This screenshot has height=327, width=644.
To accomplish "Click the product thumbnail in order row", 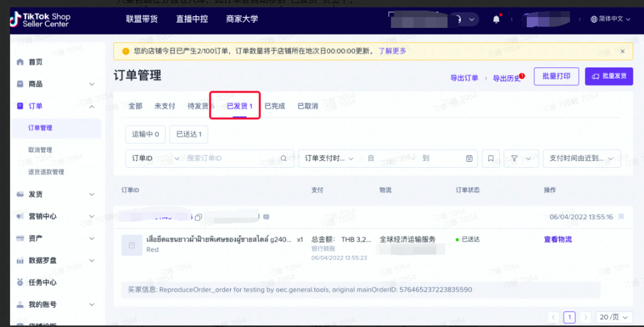I will coord(131,245).
